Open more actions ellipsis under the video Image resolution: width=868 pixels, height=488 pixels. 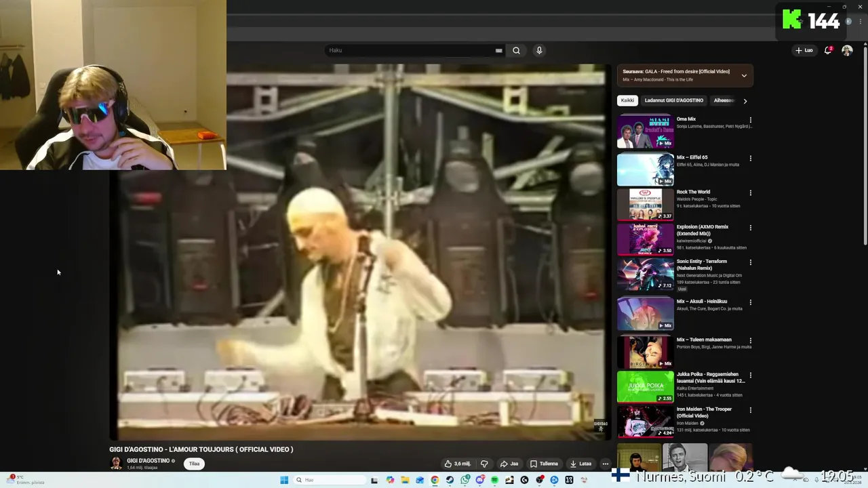click(605, 464)
